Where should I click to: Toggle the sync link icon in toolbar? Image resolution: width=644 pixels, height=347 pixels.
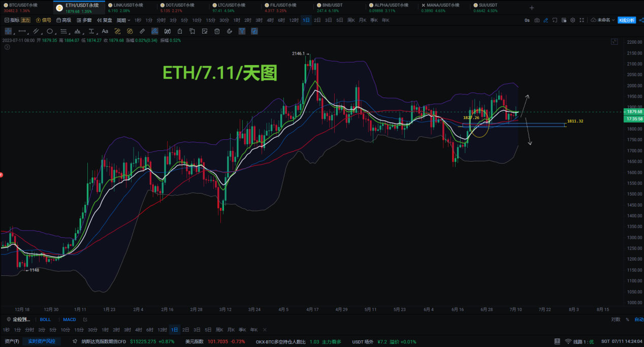(254, 31)
